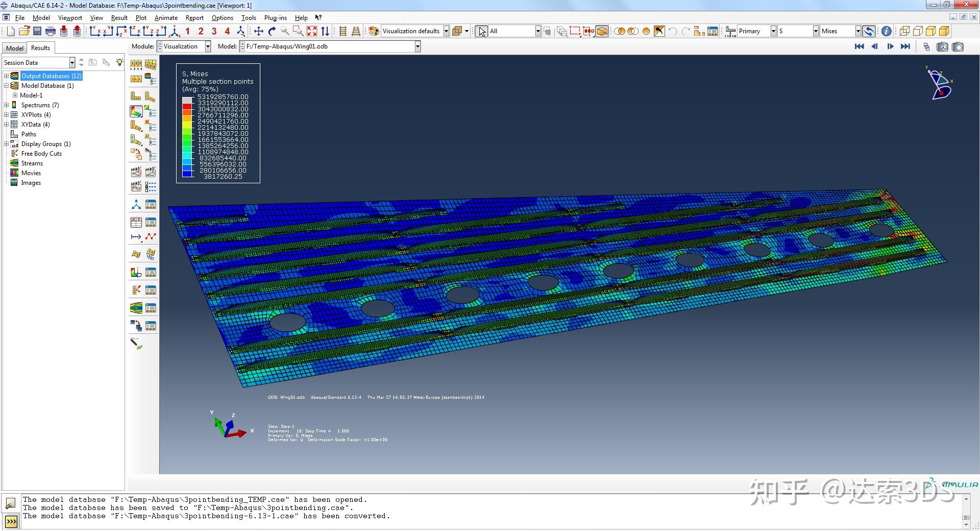Viewport: 980px width, 531px height.
Task: Expand Model-1 in the results tree
Action: 15,95
